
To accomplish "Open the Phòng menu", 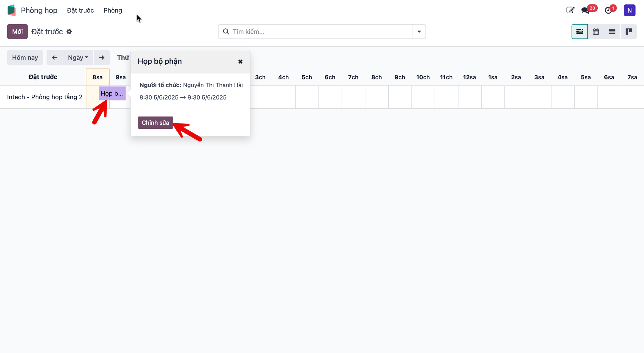I will pos(113,10).
